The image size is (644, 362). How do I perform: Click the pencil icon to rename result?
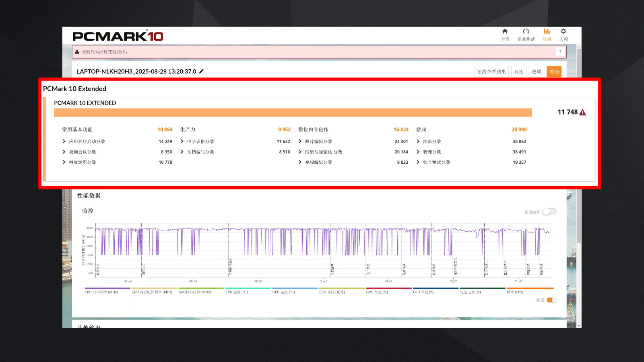pos(202,71)
